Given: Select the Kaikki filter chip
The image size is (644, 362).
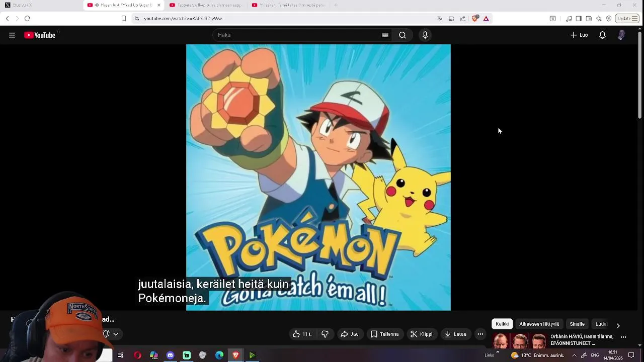Looking at the screenshot, I should 502,324.
